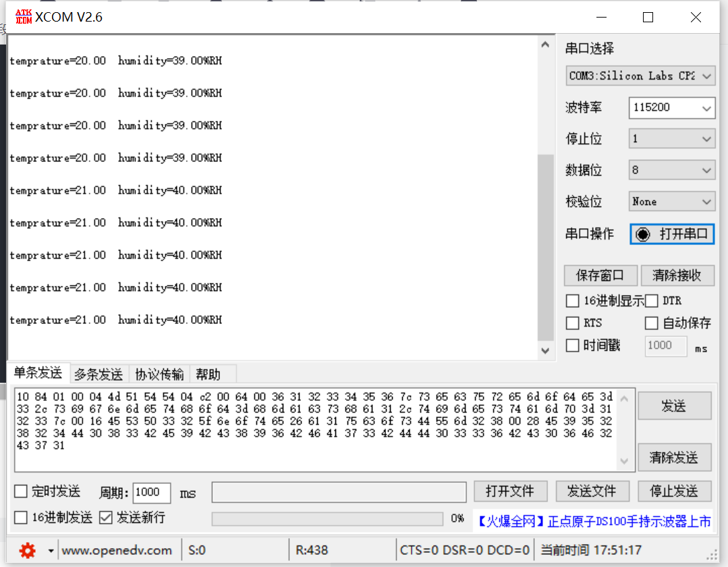This screenshot has width=728, height=567.
Task: Enable 16进制显示 hex display checkbox
Action: pos(572,301)
